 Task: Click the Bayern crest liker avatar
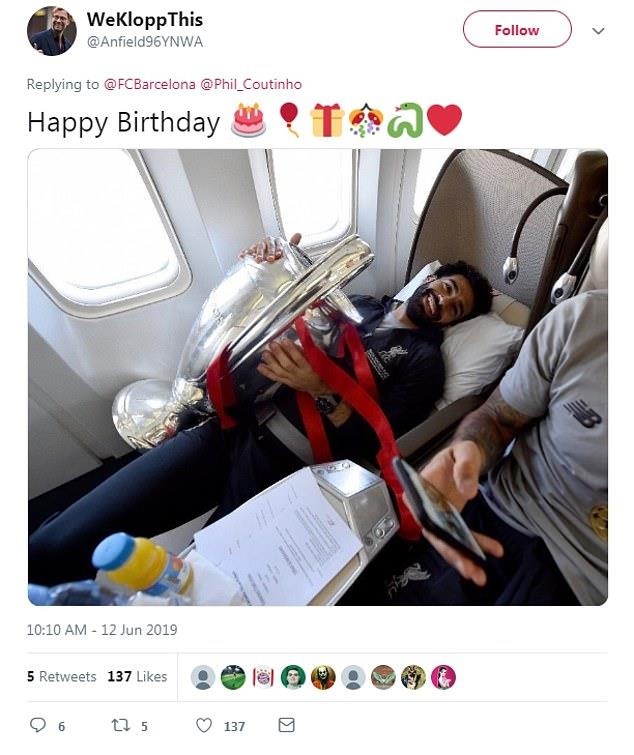[x=263, y=677]
